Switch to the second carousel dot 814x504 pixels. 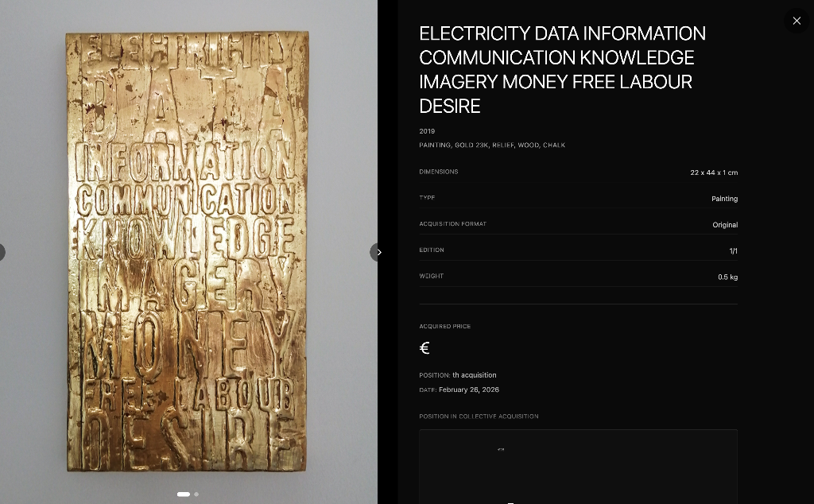pyautogui.click(x=196, y=494)
